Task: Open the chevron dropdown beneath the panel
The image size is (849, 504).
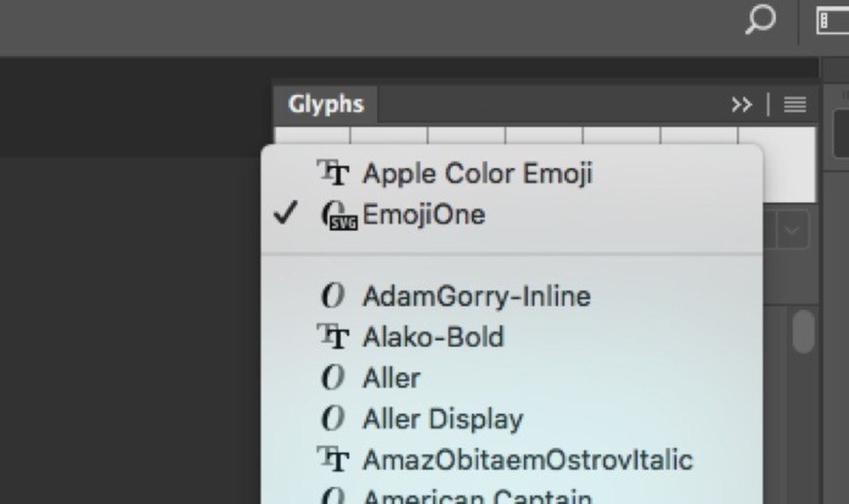Action: pos(791,227)
